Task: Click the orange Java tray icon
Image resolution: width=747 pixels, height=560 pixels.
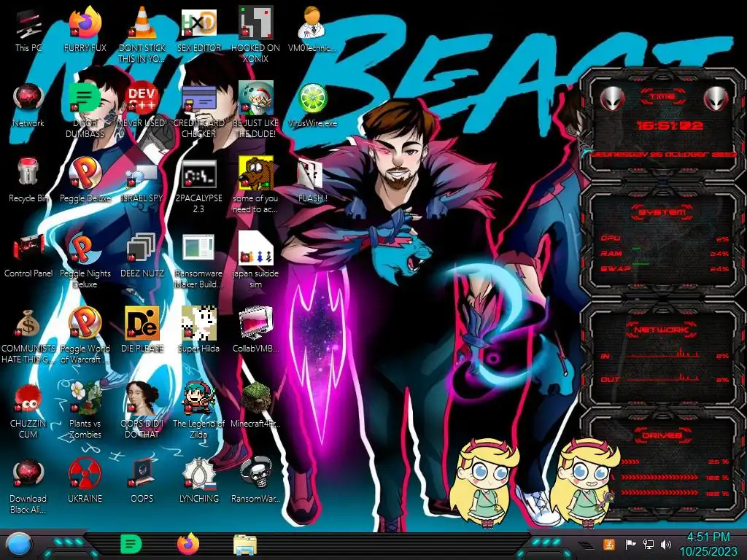Action: point(609,544)
